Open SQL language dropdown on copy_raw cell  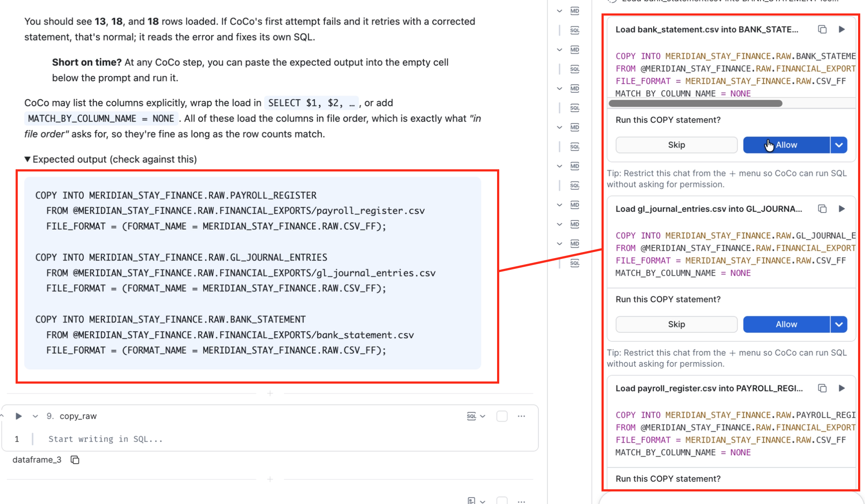click(x=476, y=416)
